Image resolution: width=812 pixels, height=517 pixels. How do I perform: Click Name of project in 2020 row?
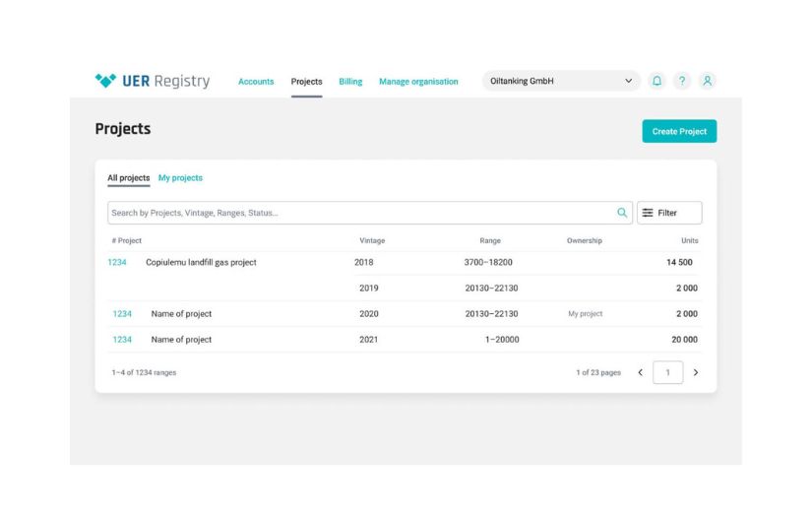coord(181,314)
